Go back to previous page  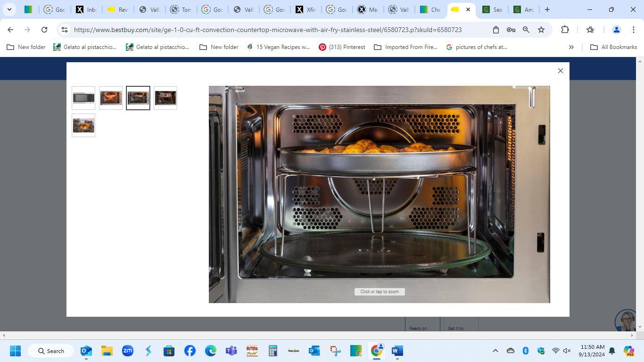point(10,30)
